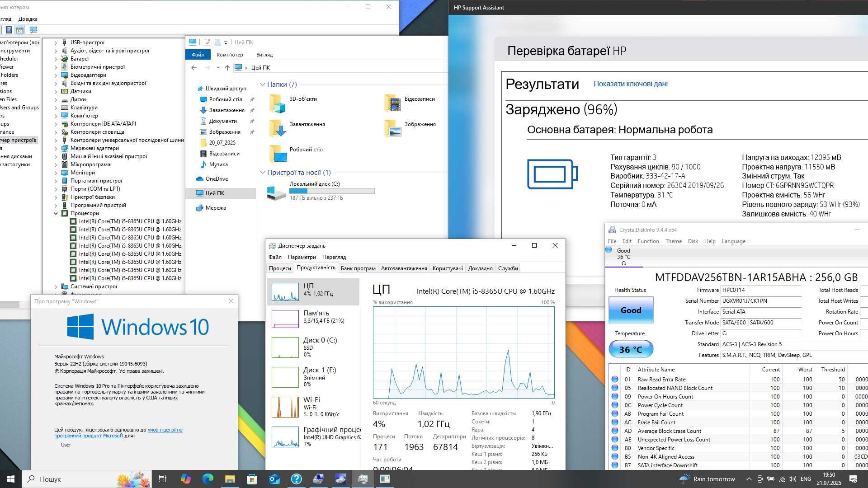Click the taskbar search box Пошук
Image resolution: width=868 pixels, height=488 pixels.
[88, 479]
